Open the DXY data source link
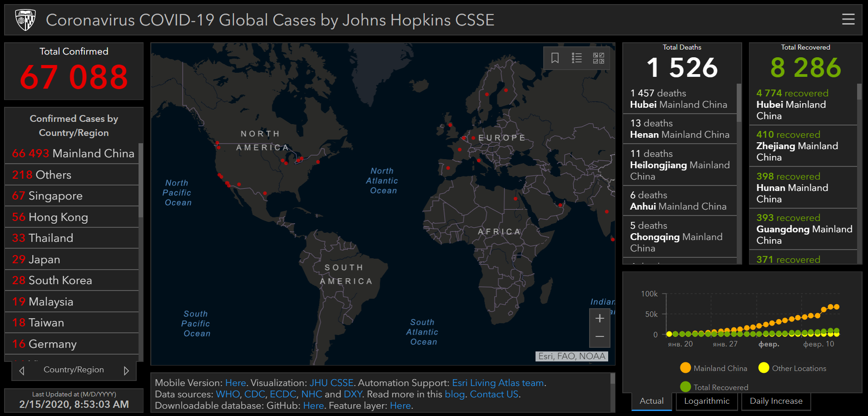The width and height of the screenshot is (868, 416). [x=353, y=394]
